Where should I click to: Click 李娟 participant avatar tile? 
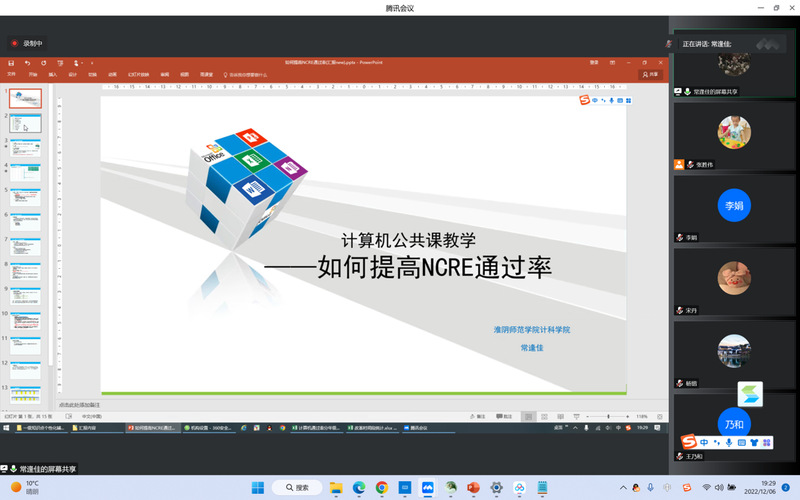coord(734,206)
